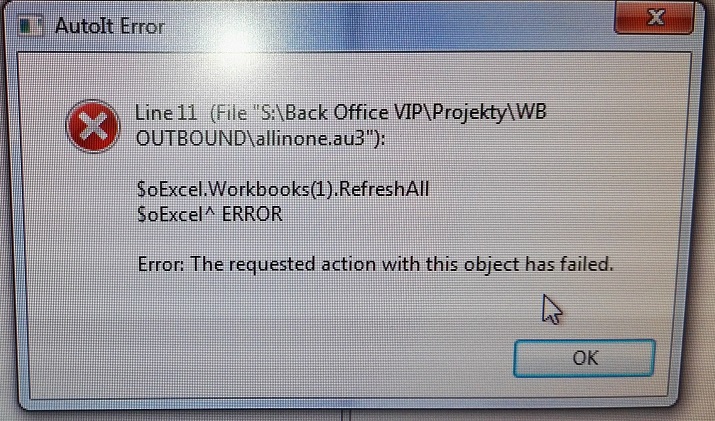The image size is (715, 421).
Task: Click the AutoIt title bar icon
Action: 31,26
